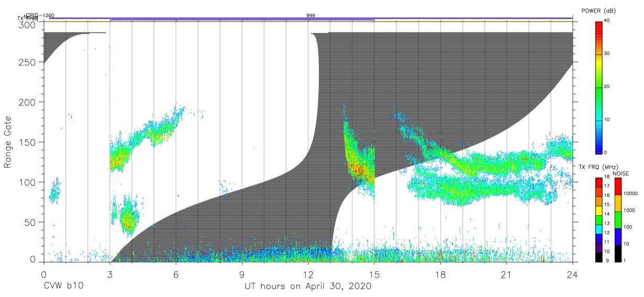644x297 pixels.
Task: Click the x-axis tick label '6'
Action: (x=176, y=274)
